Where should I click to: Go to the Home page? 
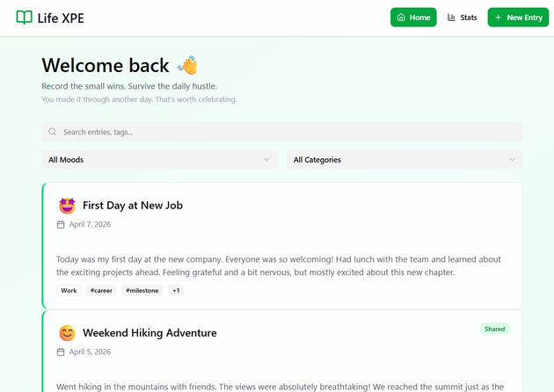[413, 18]
